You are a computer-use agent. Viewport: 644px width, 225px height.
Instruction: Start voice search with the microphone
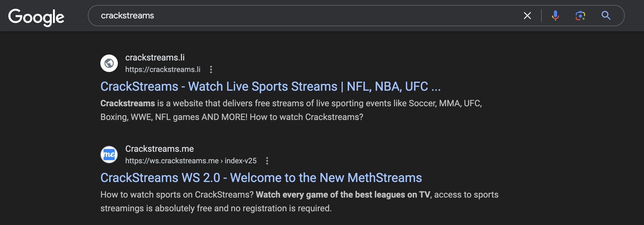pos(555,16)
